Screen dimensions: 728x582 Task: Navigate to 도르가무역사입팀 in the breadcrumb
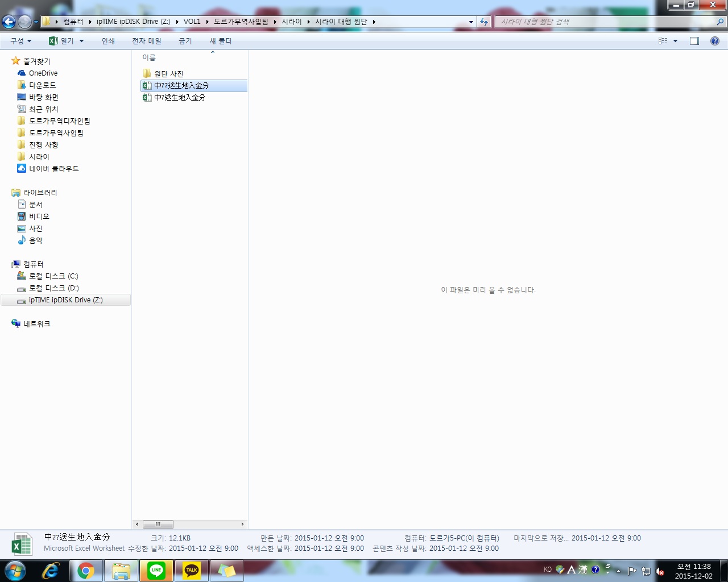[241, 22]
